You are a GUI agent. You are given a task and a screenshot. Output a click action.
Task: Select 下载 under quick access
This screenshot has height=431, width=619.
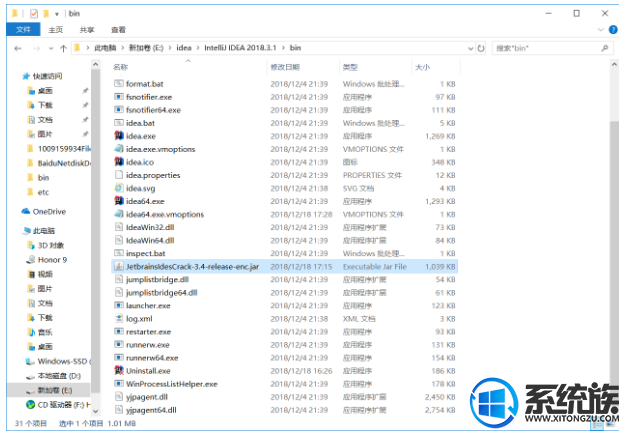point(45,105)
